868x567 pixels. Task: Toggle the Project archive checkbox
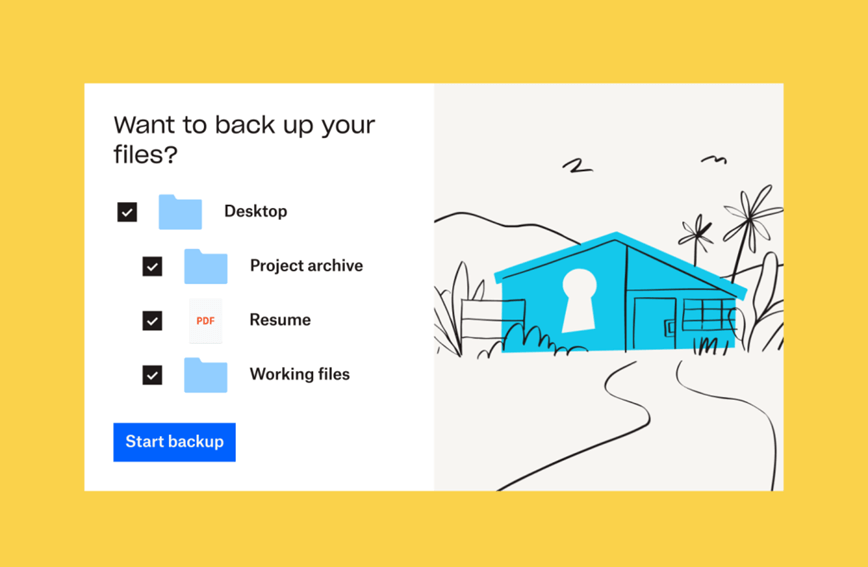pyautogui.click(x=152, y=267)
